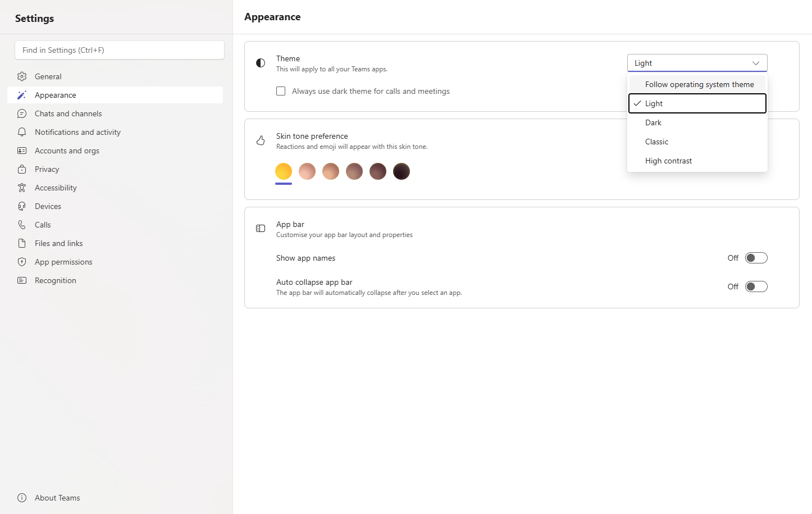
Task: Collapse the Theme dropdown showing Light
Action: (697, 63)
